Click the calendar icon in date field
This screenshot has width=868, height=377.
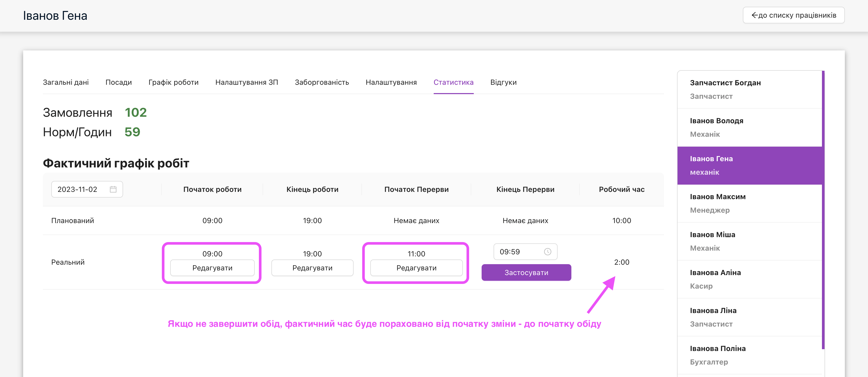click(x=113, y=189)
